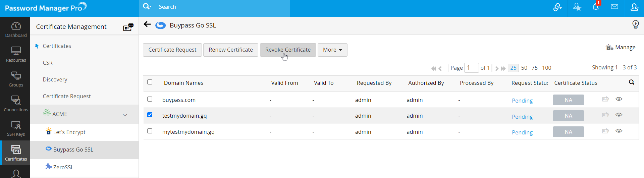Open the mail envelope icon
Image resolution: width=644 pixels, height=178 pixels.
coord(614,7)
